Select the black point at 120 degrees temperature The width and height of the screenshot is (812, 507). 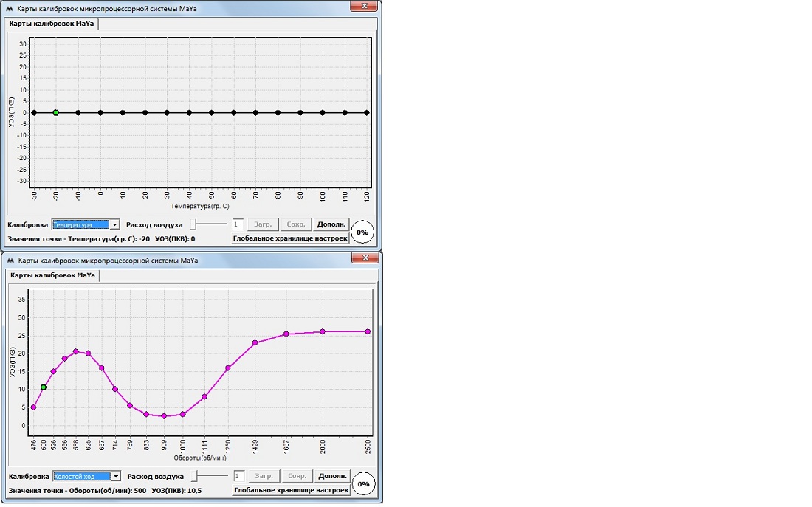[x=367, y=113]
